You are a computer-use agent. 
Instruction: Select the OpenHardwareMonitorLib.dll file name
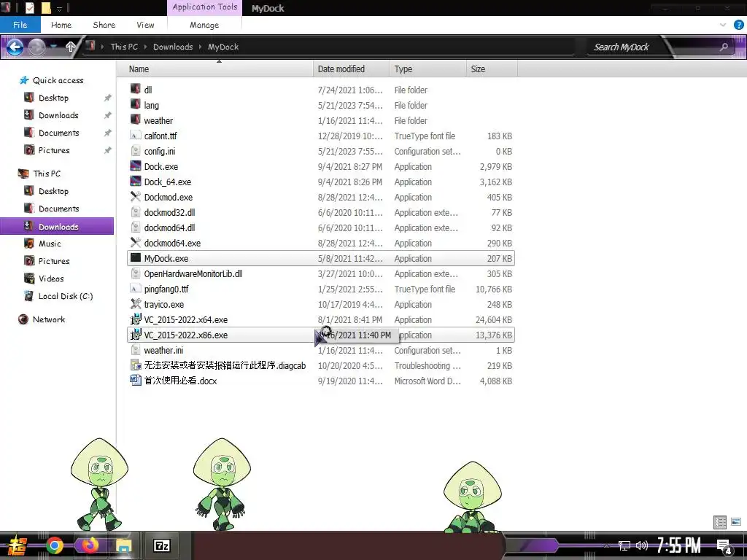coord(193,273)
